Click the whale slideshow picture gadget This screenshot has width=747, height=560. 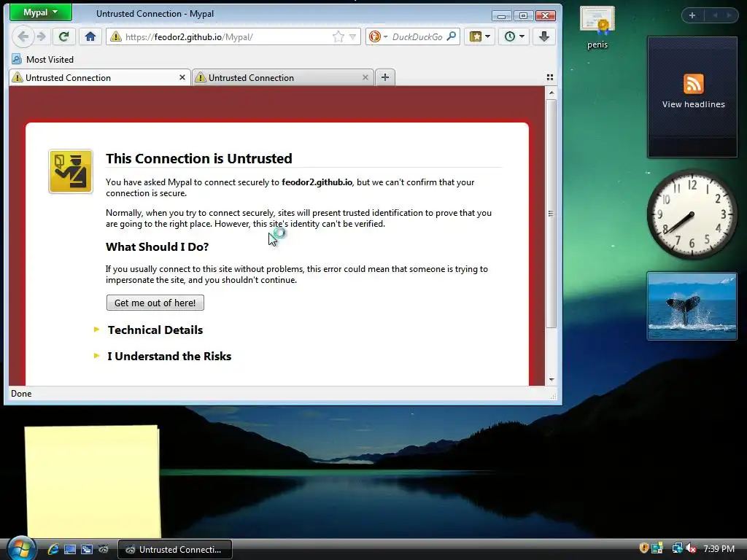click(x=692, y=306)
